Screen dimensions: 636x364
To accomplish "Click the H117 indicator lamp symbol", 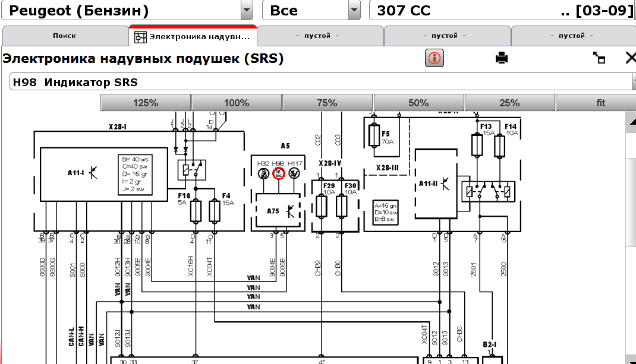I will click(294, 173).
